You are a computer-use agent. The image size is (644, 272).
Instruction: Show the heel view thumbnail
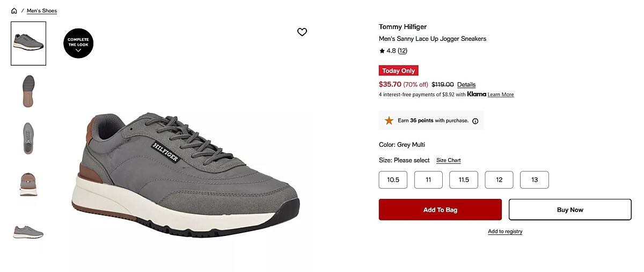point(28,184)
